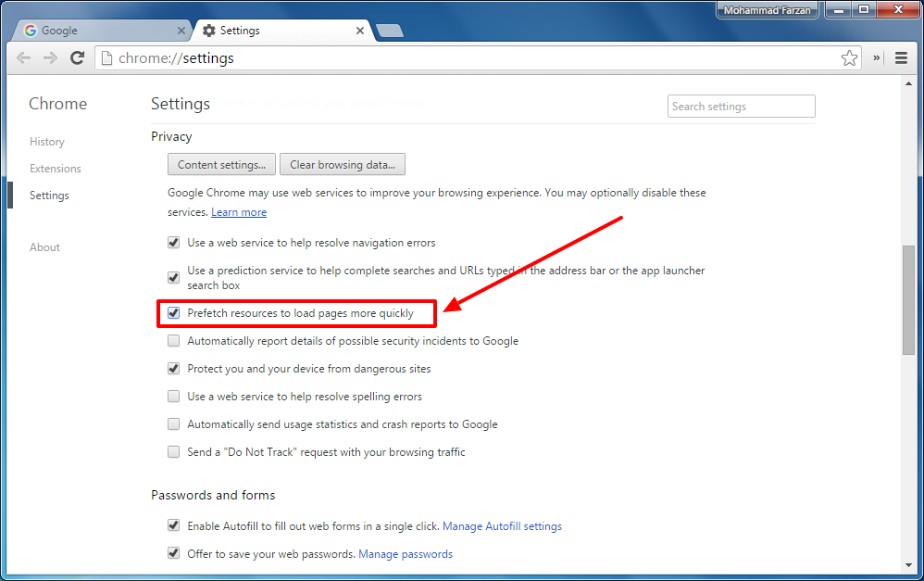Go forward with the forward arrow
Viewport: 924px width, 581px height.
click(x=51, y=57)
